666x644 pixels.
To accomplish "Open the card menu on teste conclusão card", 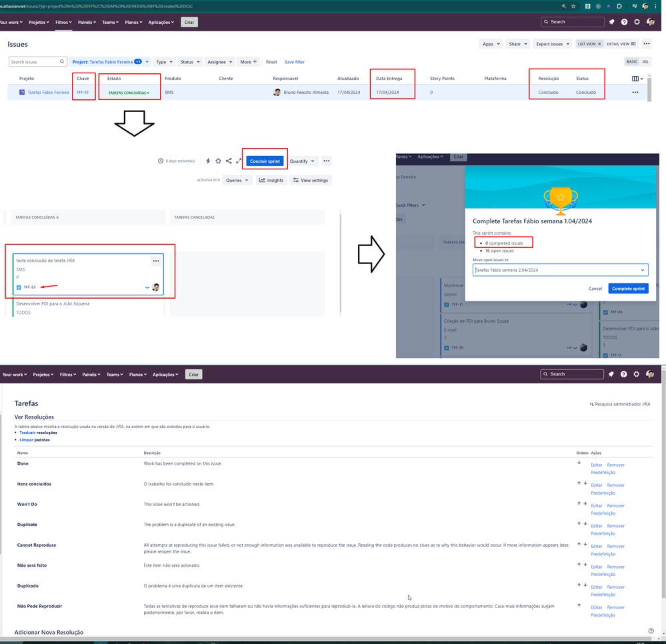I will (156, 261).
